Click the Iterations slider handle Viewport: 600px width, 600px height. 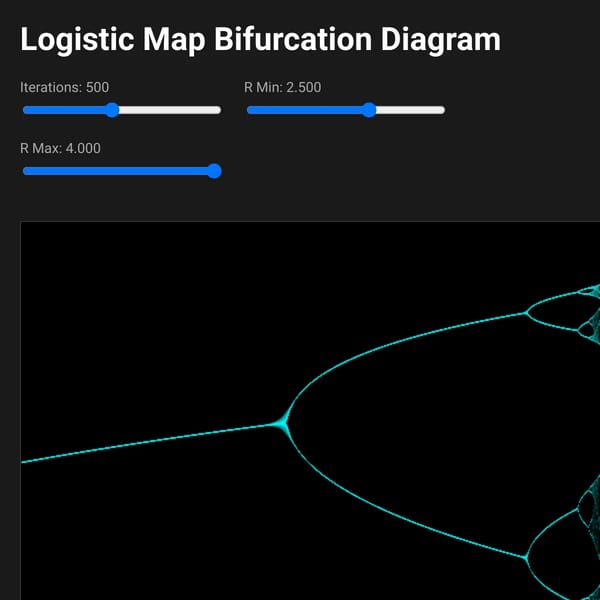tap(112, 110)
